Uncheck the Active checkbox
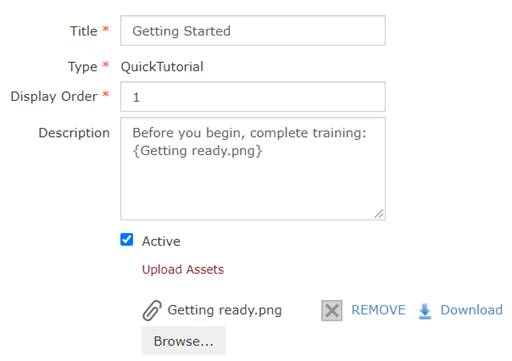This screenshot has height=361, width=512. 127,240
